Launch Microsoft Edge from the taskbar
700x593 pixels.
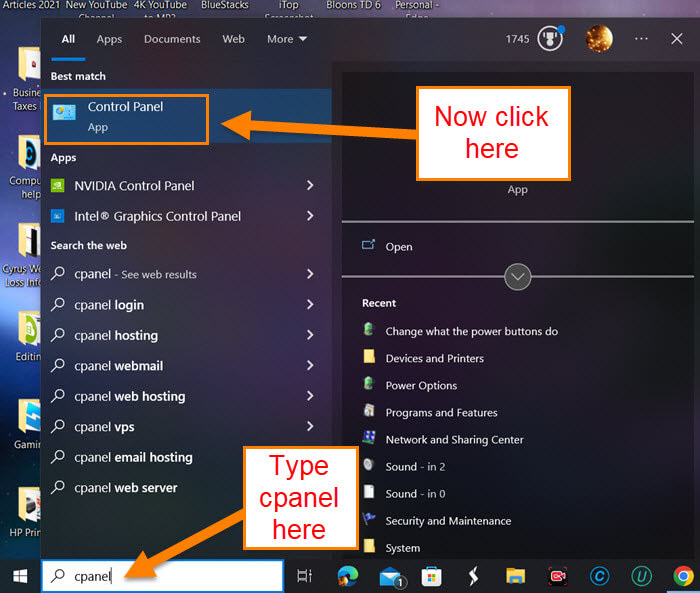pyautogui.click(x=348, y=576)
